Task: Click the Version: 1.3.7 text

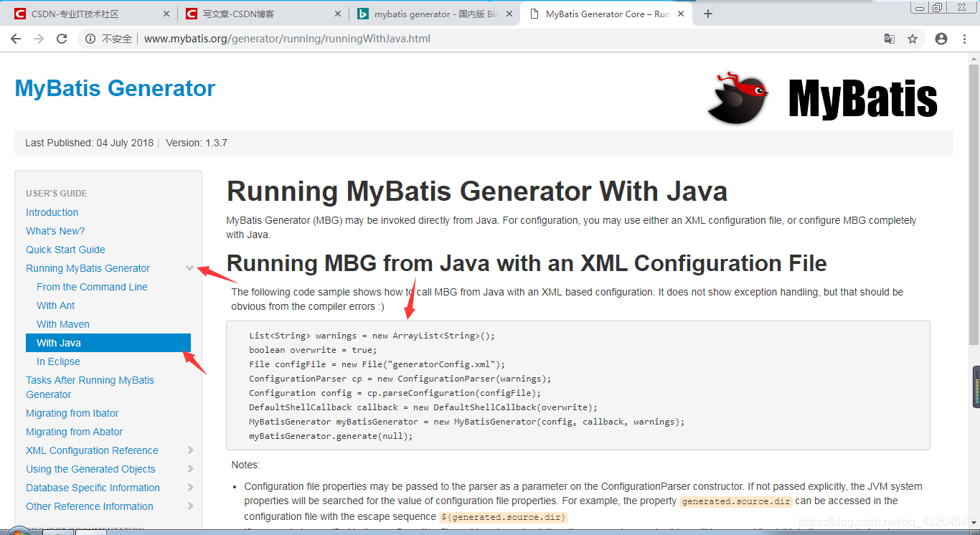Action: (x=197, y=143)
